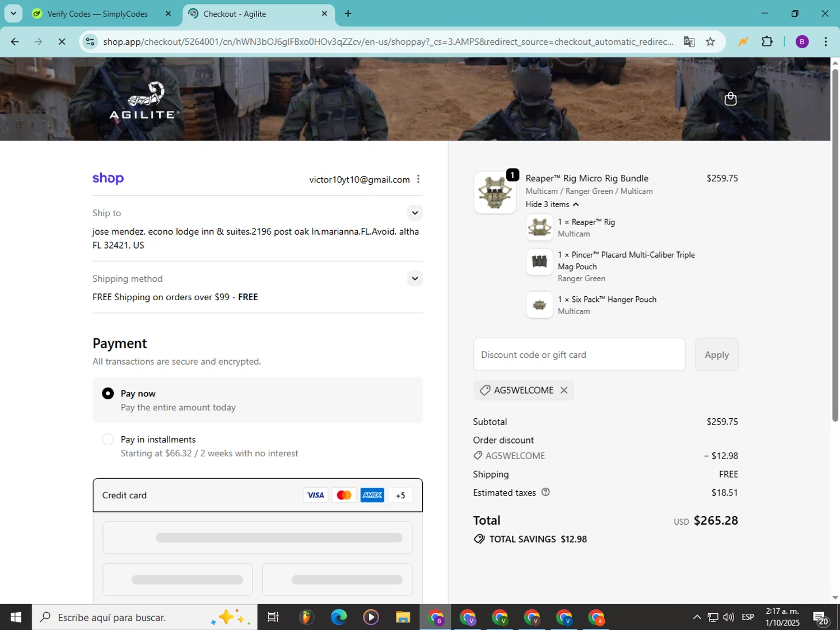The image size is (840, 630).
Task: Click the Reaper Rig Micro Rig Bundle thumbnail
Action: click(494, 192)
